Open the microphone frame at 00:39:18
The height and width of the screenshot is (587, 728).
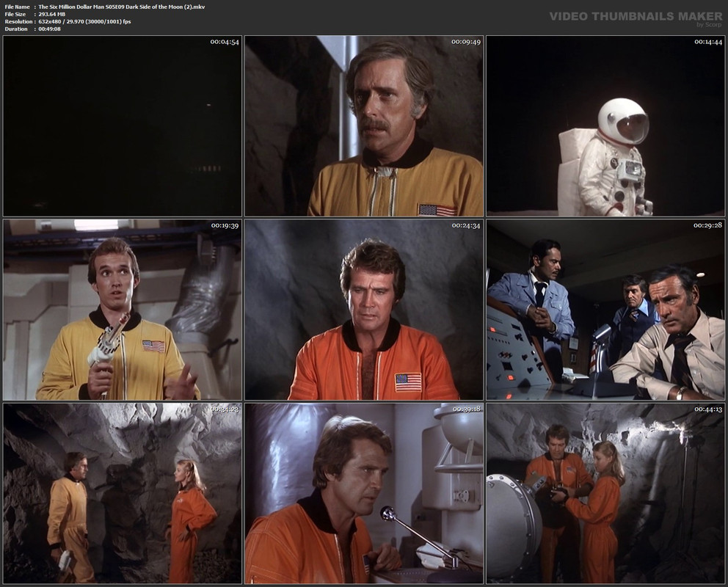(x=364, y=493)
